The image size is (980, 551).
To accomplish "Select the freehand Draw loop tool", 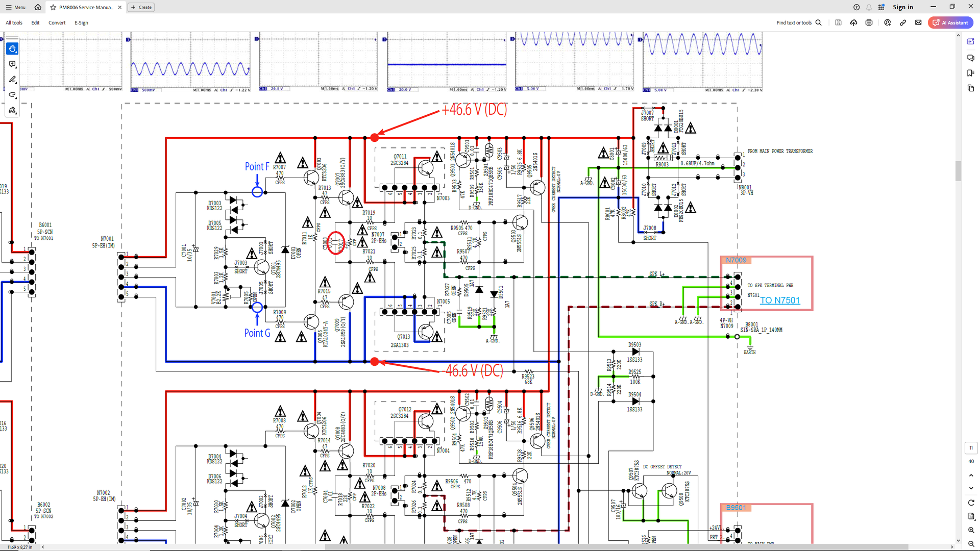I will click(12, 95).
